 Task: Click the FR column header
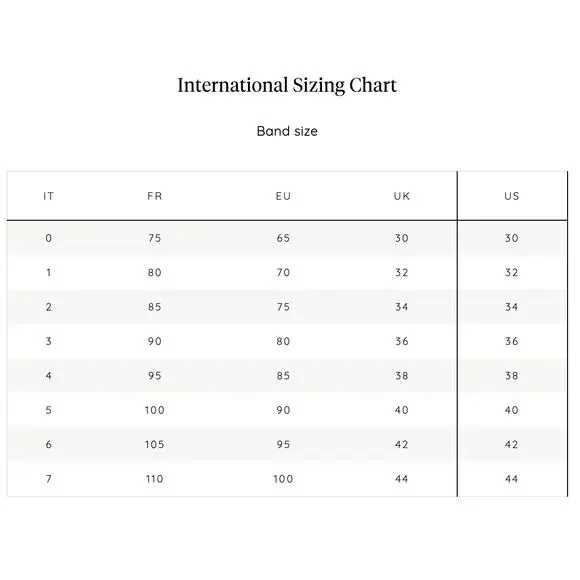(x=155, y=196)
